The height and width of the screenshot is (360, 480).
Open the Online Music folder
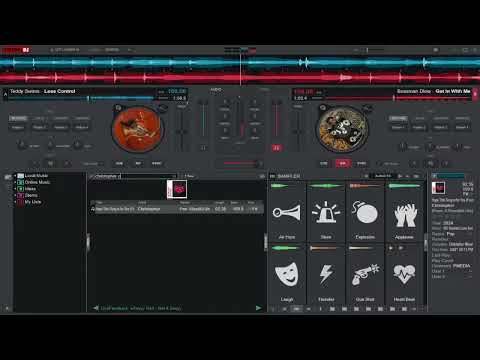37,182
